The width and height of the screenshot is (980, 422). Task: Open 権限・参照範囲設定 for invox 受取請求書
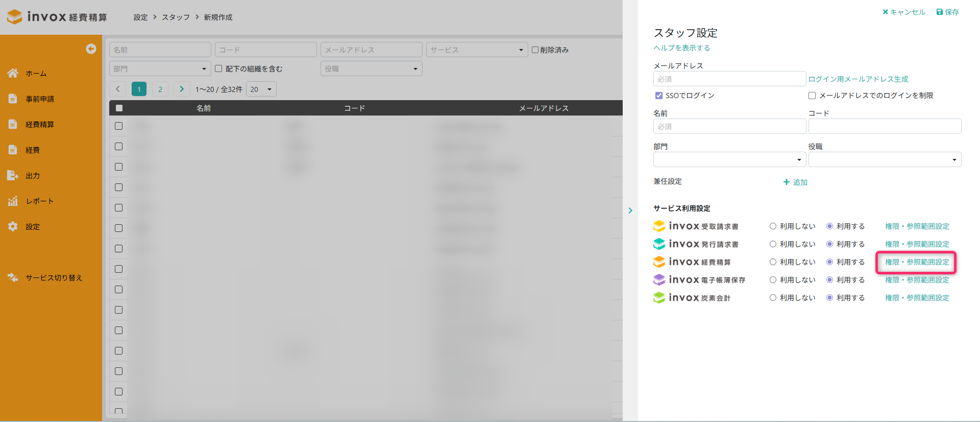917,226
